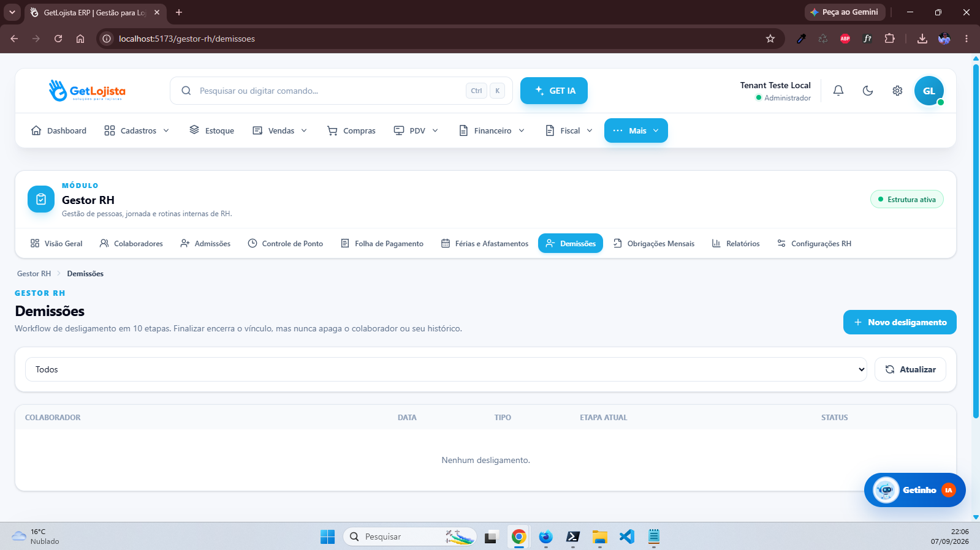Screen dimensions: 980x550
Task: Expand the PDV dropdown menu
Action: click(416, 130)
